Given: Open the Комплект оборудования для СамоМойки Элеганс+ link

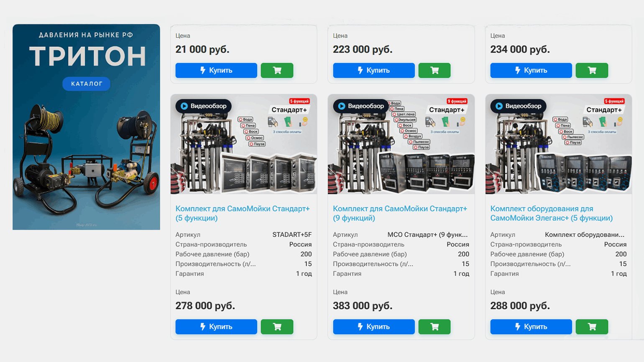Looking at the screenshot, I should click(551, 213).
